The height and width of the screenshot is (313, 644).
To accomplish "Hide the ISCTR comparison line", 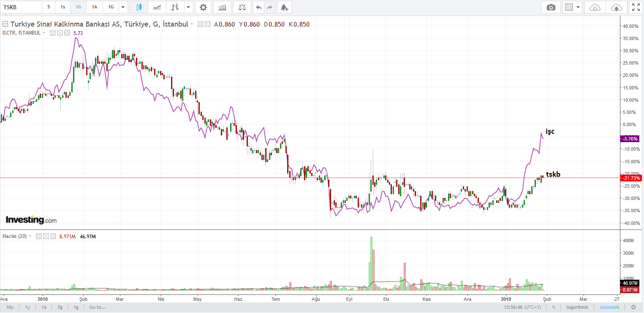I will [x=53, y=33].
